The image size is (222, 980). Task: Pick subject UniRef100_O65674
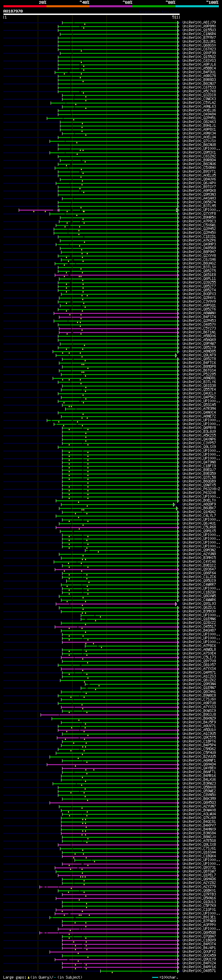[x=199, y=202]
